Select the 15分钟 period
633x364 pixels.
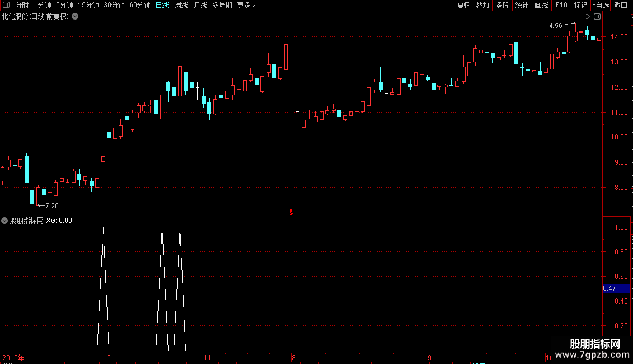[89, 5]
